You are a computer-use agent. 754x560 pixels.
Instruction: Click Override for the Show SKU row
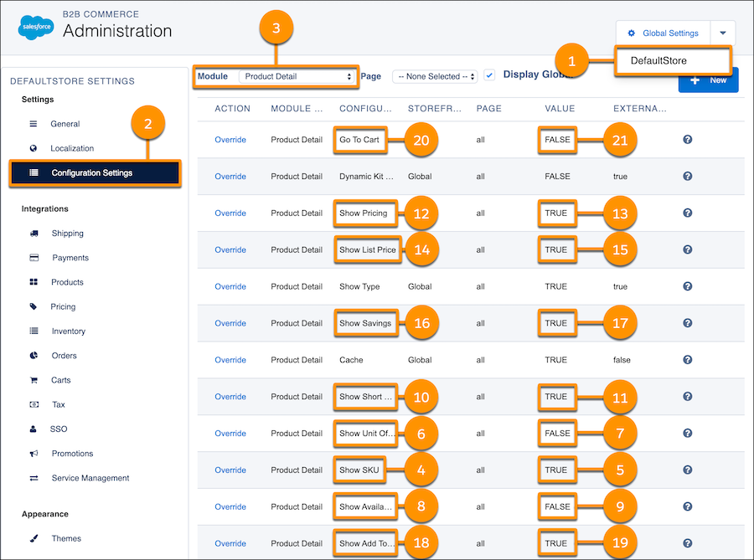point(230,470)
